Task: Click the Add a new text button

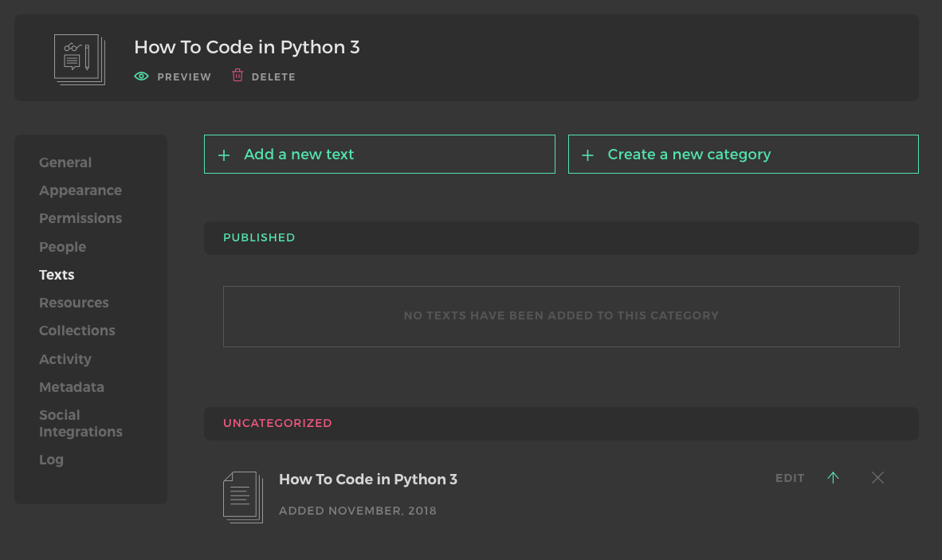Action: click(x=379, y=155)
